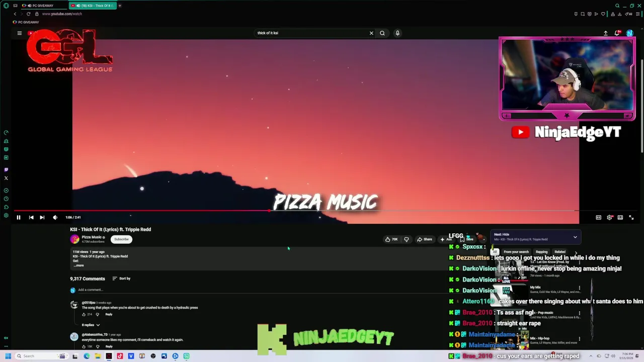Viewport: 644px width, 362px height.
Task: Open the browser tab search icon
Action: pos(617,6)
